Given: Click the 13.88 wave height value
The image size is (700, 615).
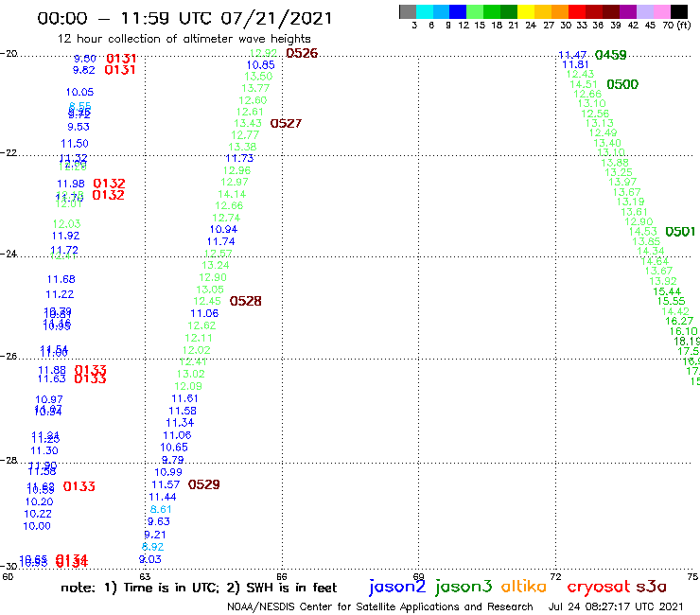Looking at the screenshot, I should [x=615, y=163].
